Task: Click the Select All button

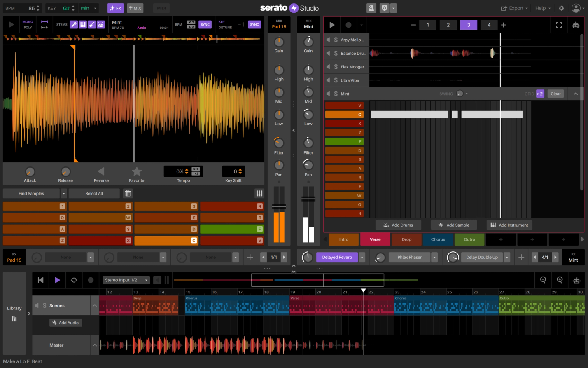Action: [94, 193]
